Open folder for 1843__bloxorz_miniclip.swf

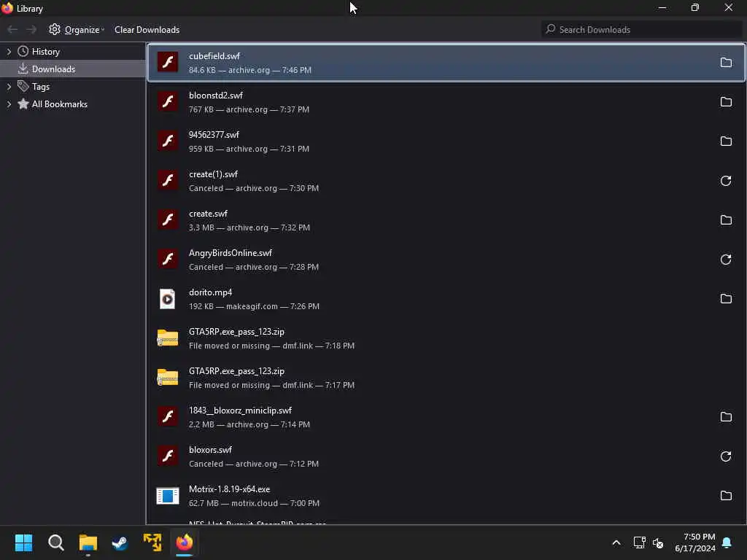726,417
